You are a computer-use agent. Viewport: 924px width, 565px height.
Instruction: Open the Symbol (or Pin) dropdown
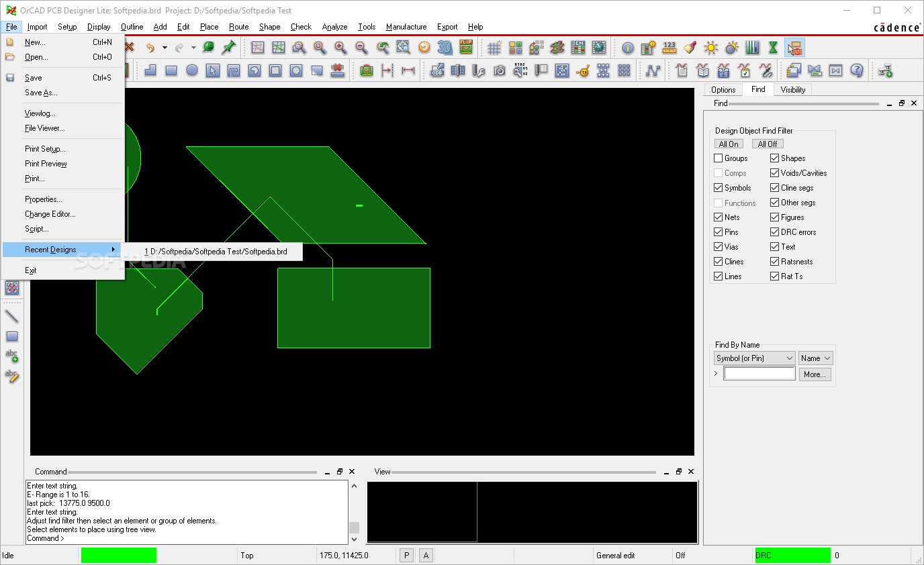(x=754, y=358)
